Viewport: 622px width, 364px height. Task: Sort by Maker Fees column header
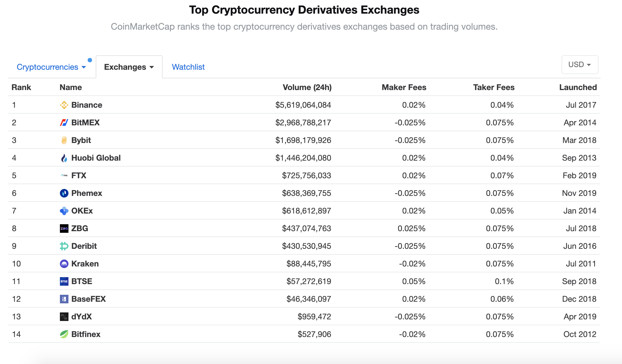point(404,87)
